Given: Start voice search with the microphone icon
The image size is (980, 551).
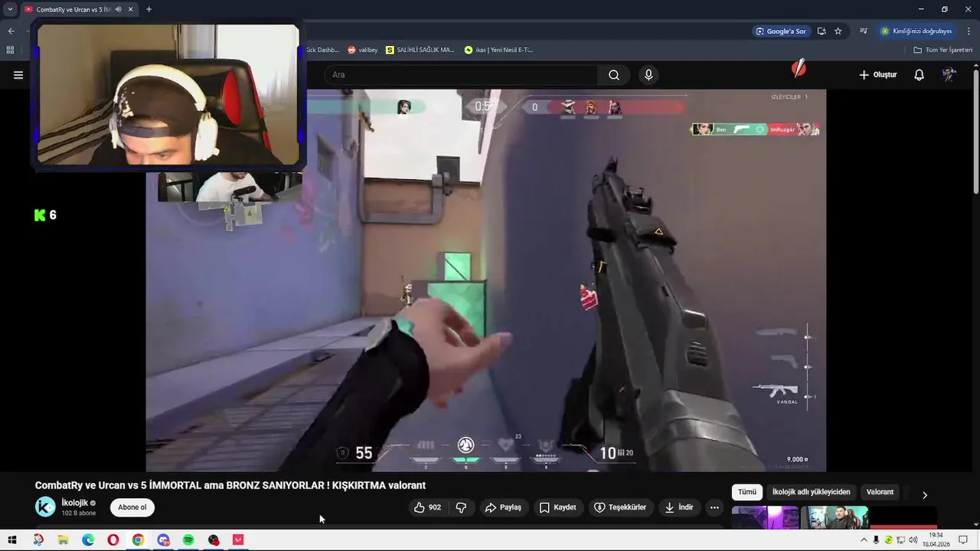Looking at the screenshot, I should click(648, 75).
